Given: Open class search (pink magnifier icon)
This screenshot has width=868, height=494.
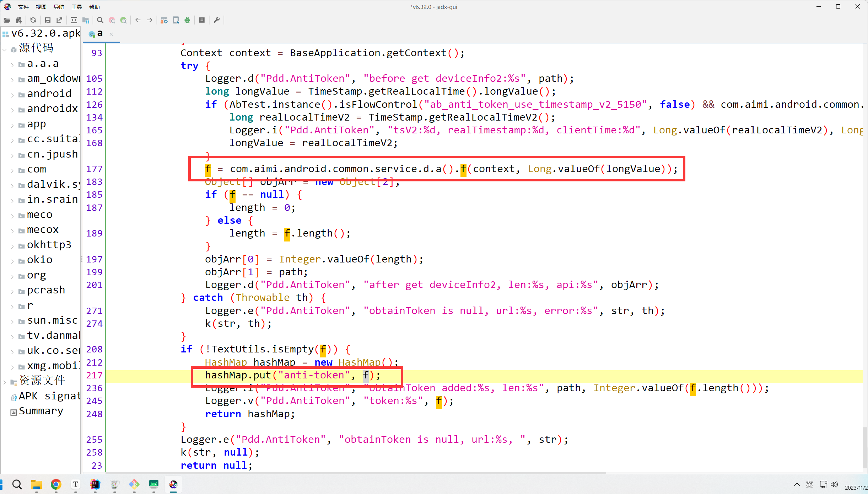Looking at the screenshot, I should [x=112, y=20].
